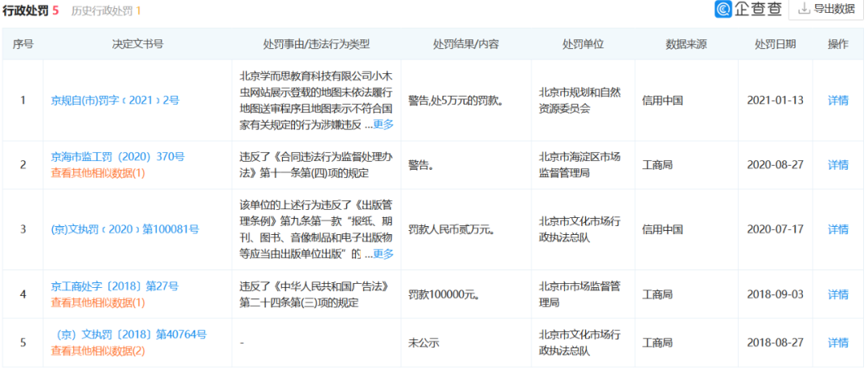This screenshot has width=868, height=370.
Task: Click the 处罚结果/内容 column header
Action: [465, 44]
